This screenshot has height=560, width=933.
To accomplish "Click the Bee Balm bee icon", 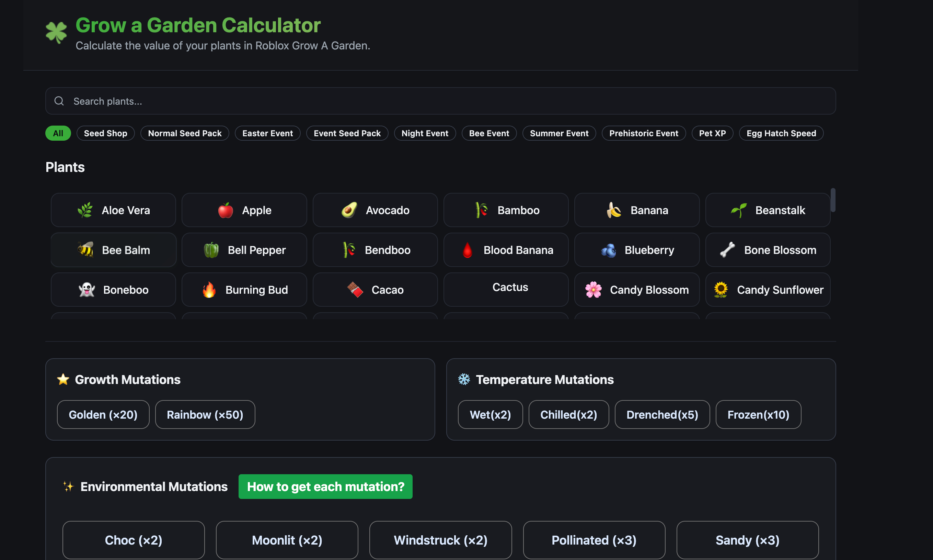I will (86, 250).
